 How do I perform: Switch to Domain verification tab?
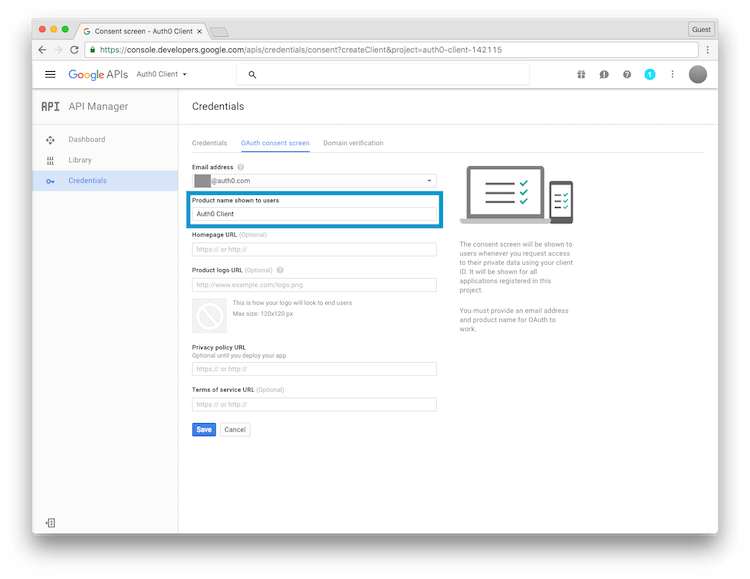coord(353,143)
